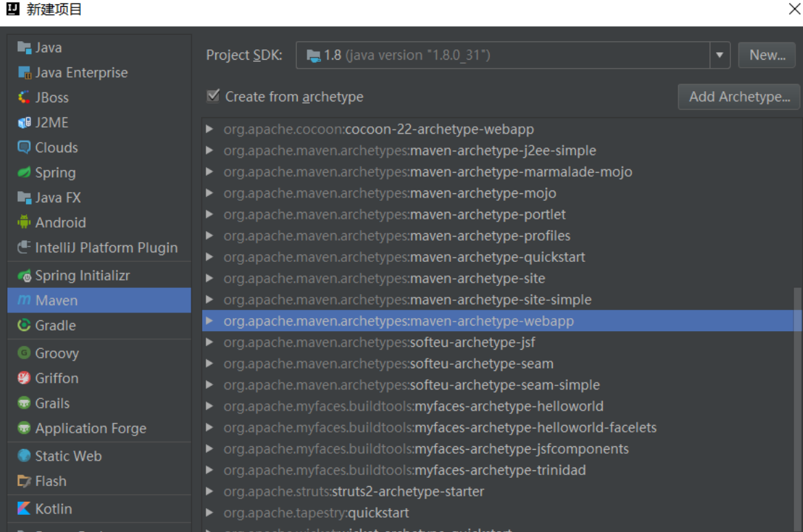Expand cocoon-22-archetype-webapp node

pyautogui.click(x=209, y=129)
